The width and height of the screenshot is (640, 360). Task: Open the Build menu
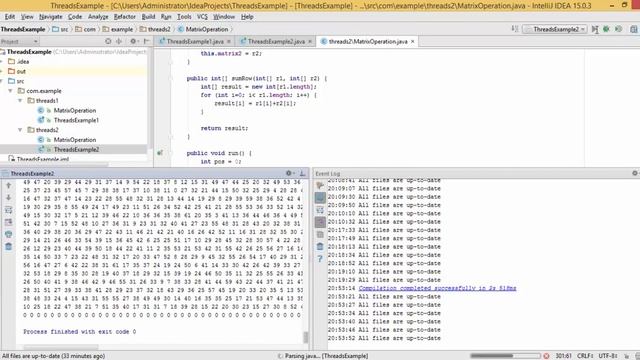(148, 17)
